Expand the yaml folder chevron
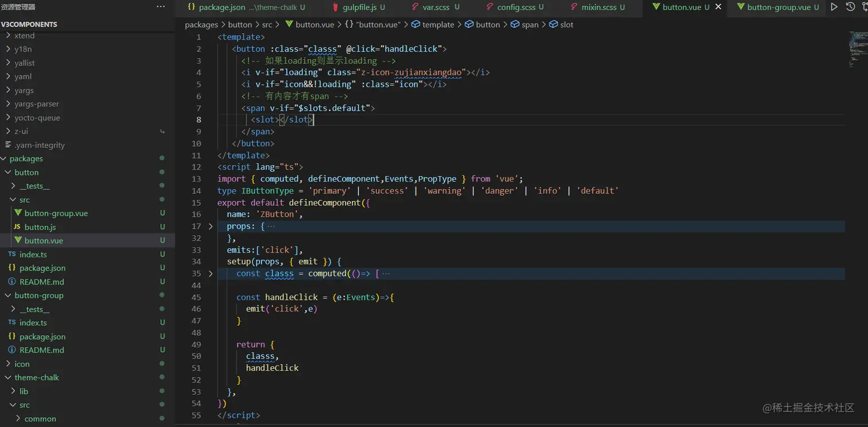The width and height of the screenshot is (868, 427). [8, 76]
